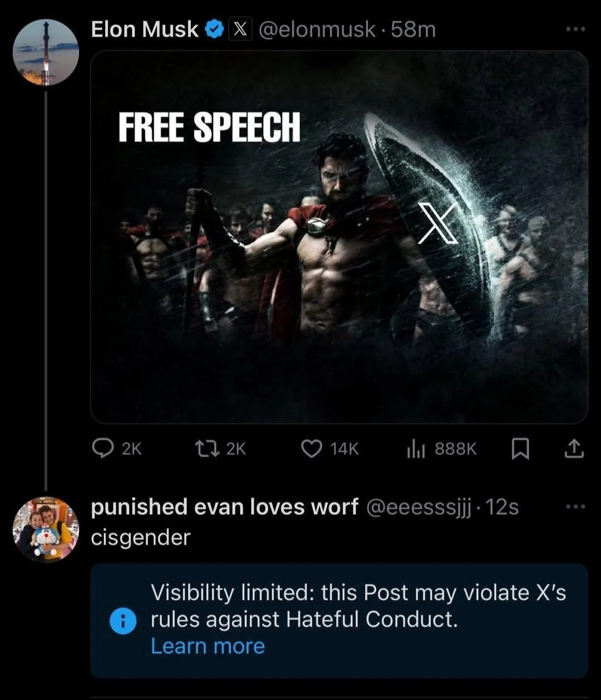
Task: Expand the FREE SPEECH Spartan image
Action: pos(339,237)
